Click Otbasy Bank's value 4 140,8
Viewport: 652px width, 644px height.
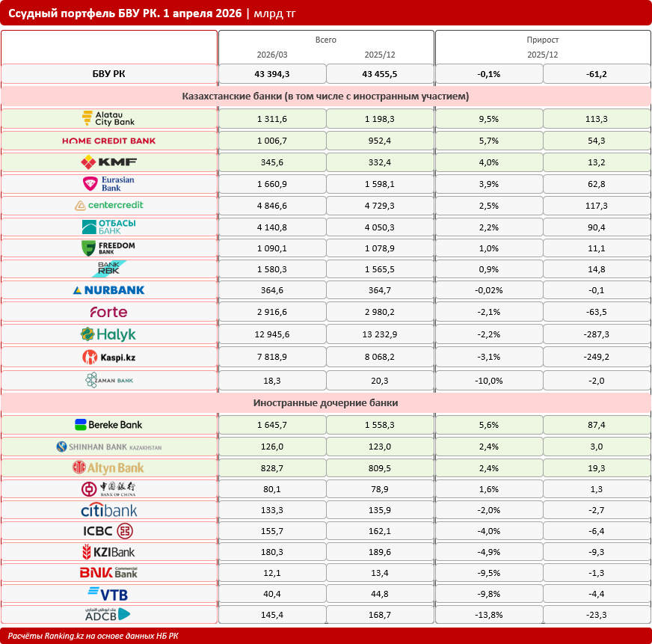point(272,227)
